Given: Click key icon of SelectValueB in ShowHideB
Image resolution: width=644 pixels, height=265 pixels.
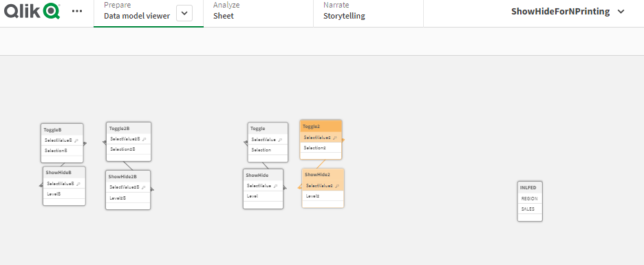Looking at the screenshot, I should pos(78,184).
